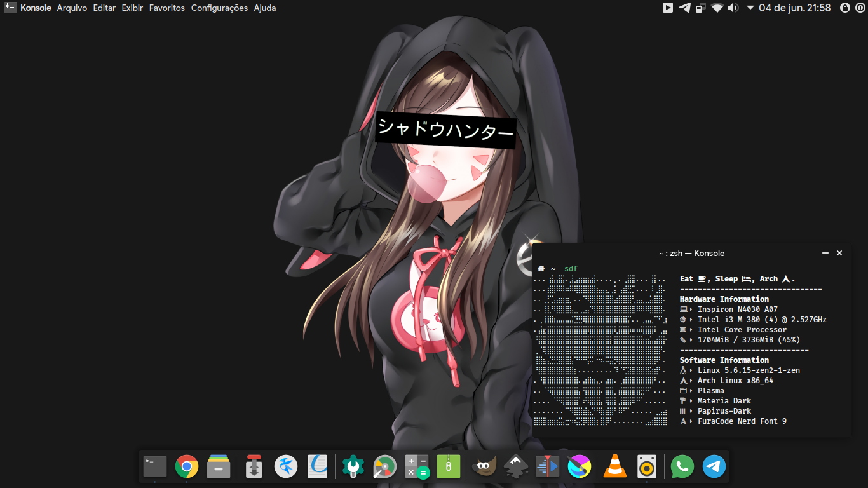Expand hidden system tray icons arrow

click(750, 8)
